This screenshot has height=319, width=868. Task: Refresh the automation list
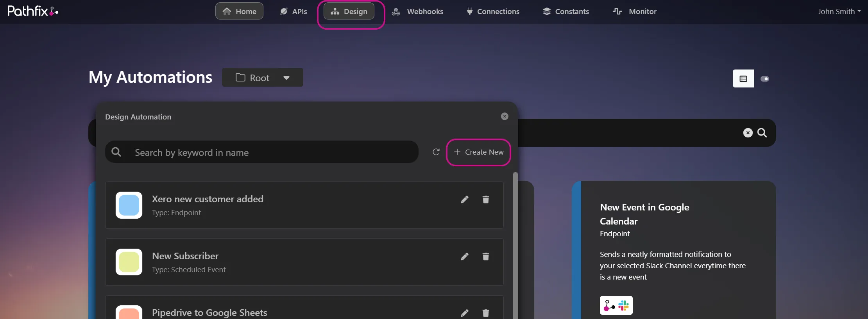(436, 152)
